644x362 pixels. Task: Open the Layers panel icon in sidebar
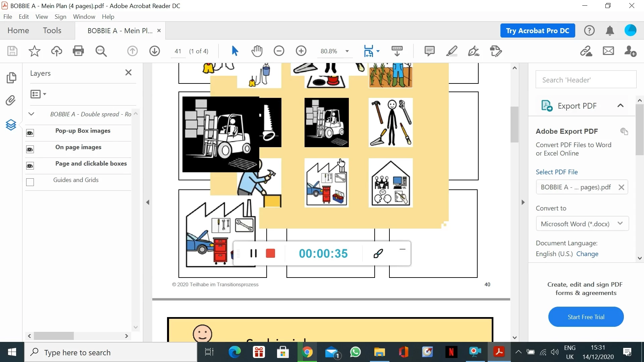pos(11,125)
